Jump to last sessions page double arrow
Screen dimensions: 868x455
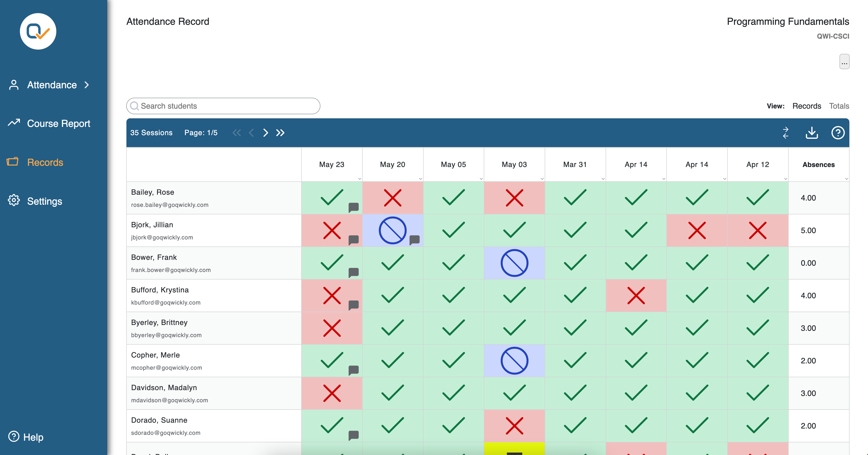[280, 132]
